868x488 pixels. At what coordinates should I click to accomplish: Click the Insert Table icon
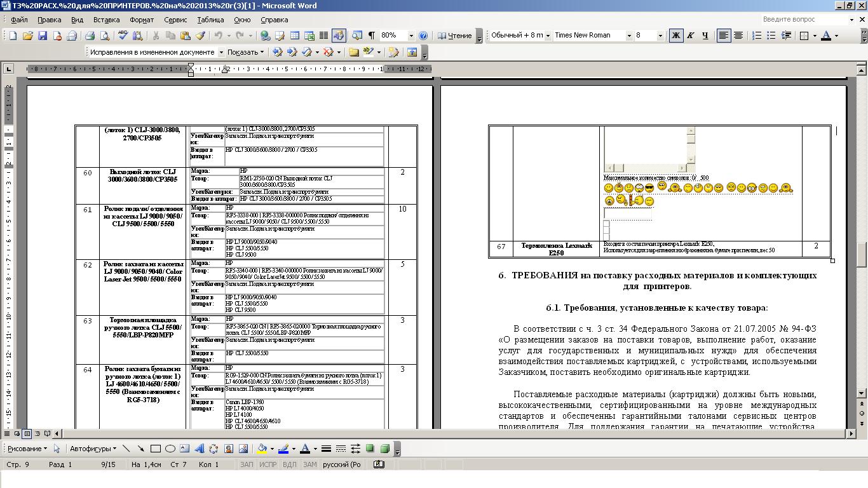(294, 36)
